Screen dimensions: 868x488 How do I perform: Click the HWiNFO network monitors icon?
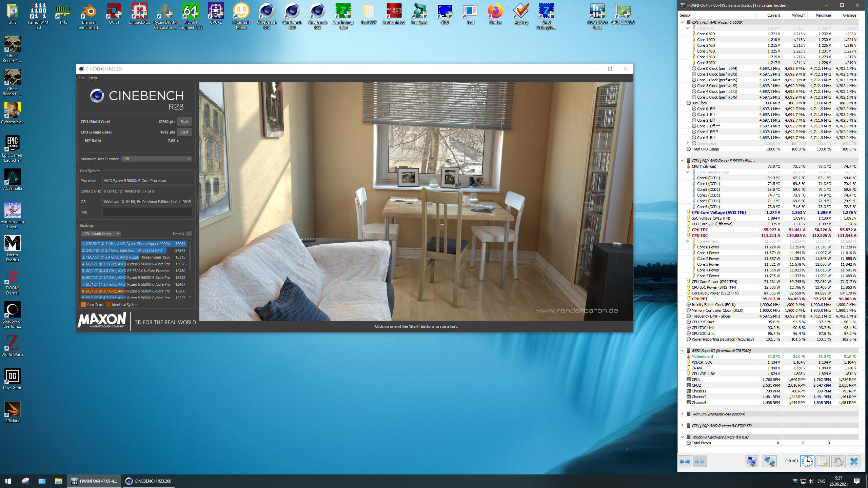(769, 462)
